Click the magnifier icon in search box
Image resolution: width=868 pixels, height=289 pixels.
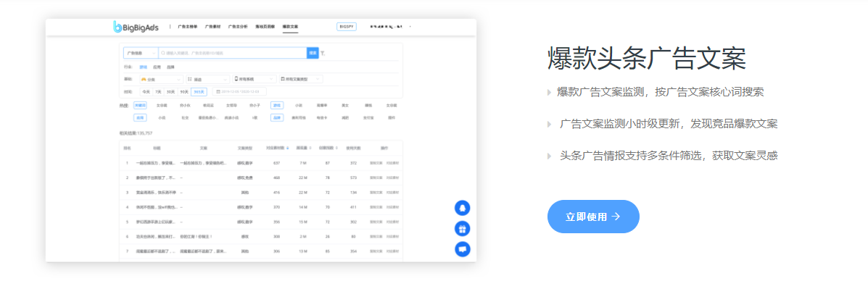pyautogui.click(x=162, y=53)
